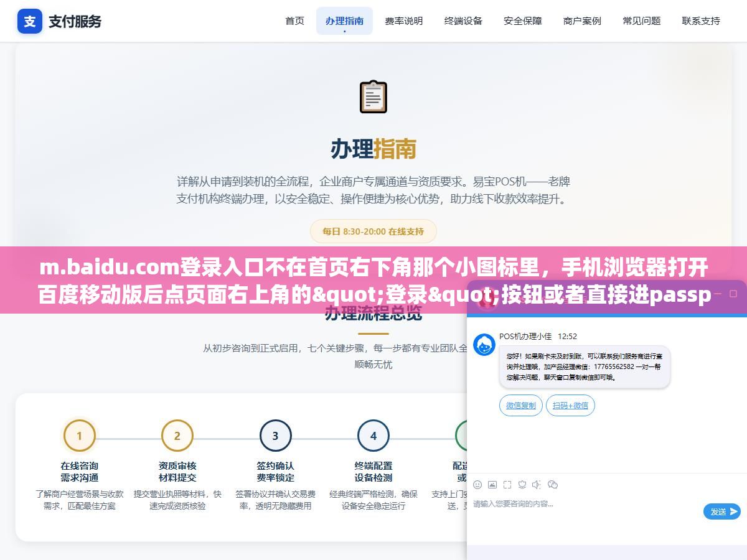Click the 微信复制 button in chat
The width and height of the screenshot is (747, 560).
[x=521, y=405]
